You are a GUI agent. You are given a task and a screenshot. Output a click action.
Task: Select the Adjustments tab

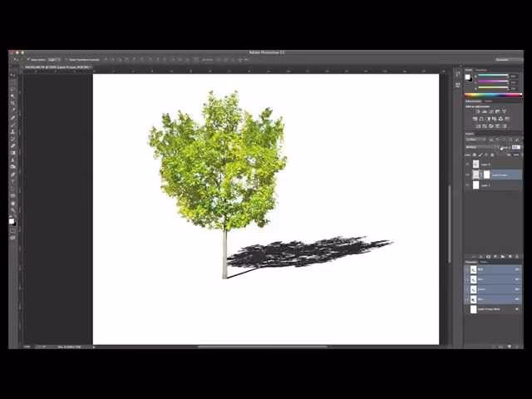tap(473, 101)
